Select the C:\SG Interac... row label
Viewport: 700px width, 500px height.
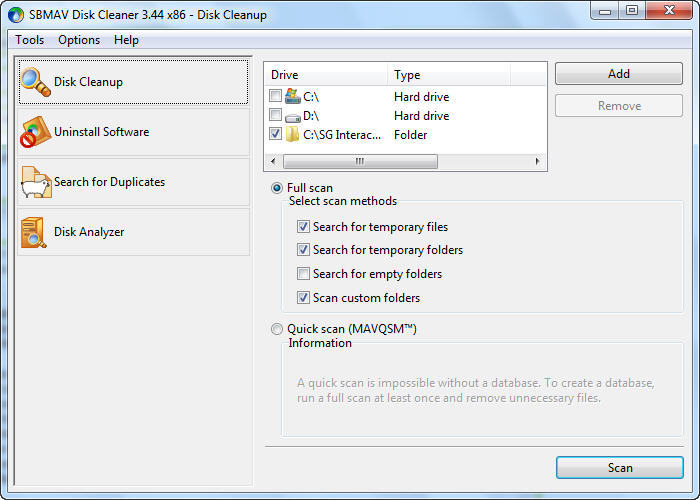[x=342, y=135]
